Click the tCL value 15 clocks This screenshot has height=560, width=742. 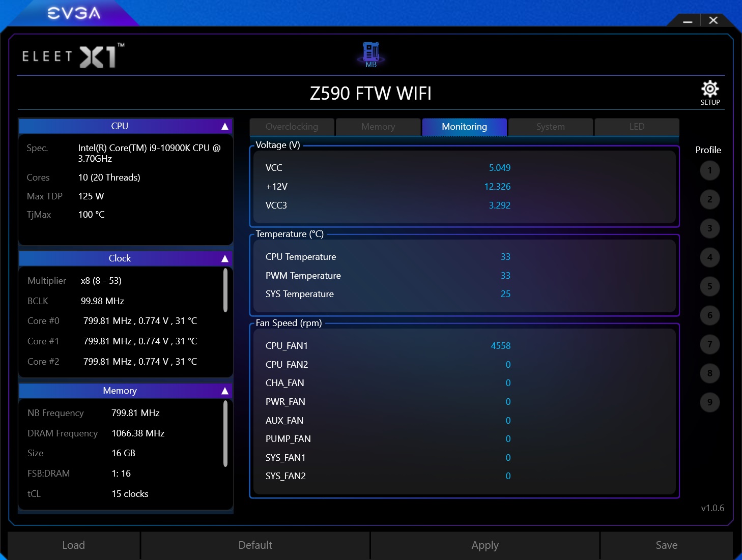pos(130,494)
